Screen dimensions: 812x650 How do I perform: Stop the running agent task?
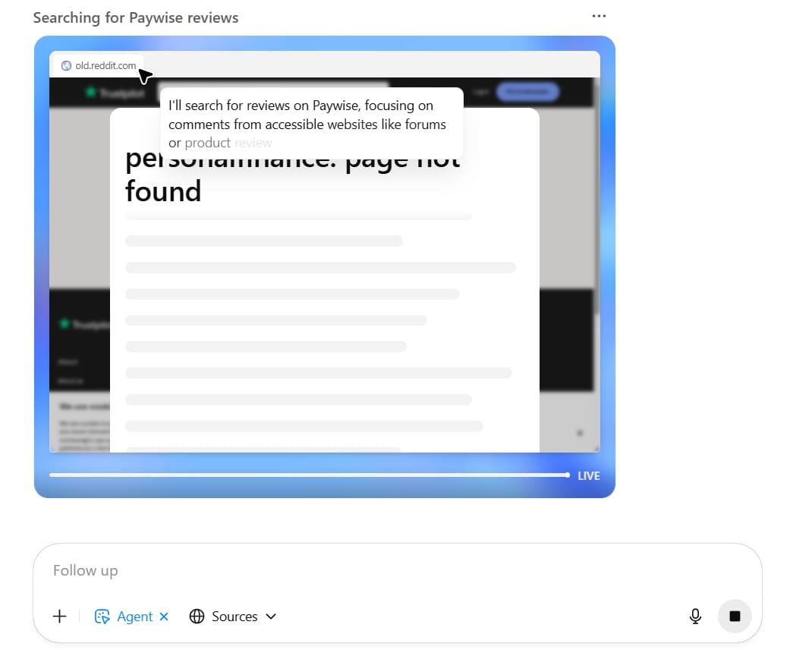(735, 616)
